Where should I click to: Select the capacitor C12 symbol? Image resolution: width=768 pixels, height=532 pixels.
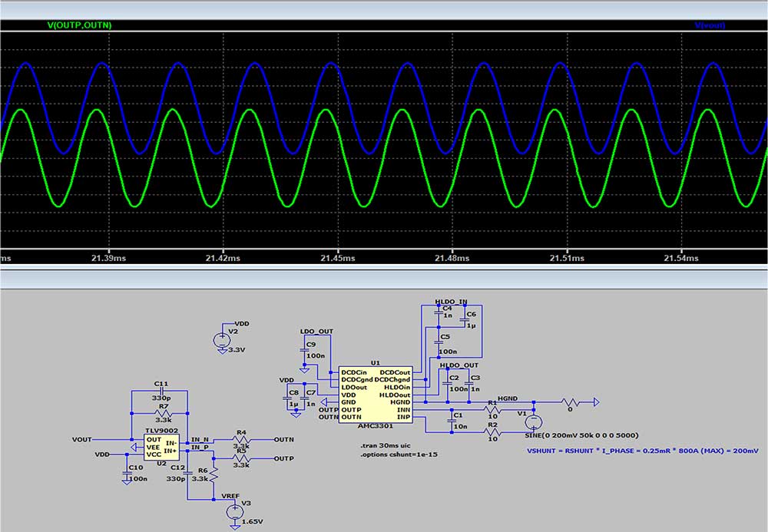pos(187,473)
